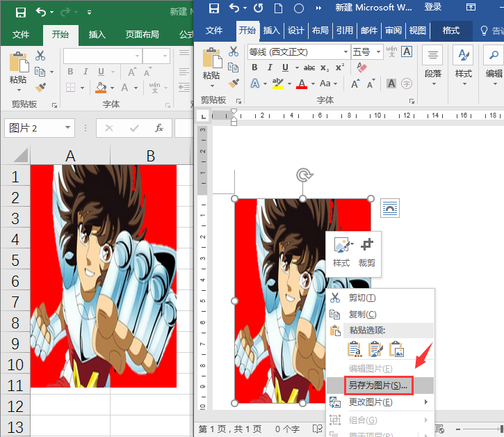
Task: Click the Cut scissors icon in Word ribbon
Action: tap(234, 51)
